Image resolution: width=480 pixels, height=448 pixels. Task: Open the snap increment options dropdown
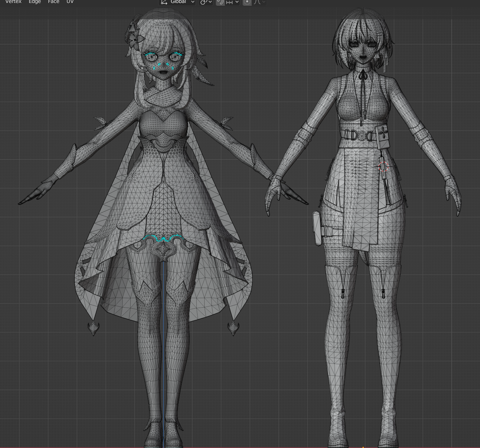232,2
